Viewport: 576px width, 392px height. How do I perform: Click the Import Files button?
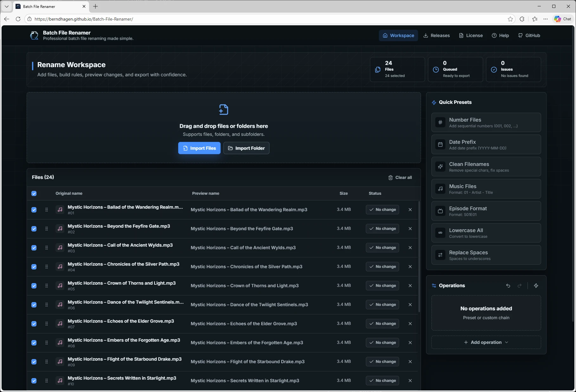coord(199,148)
